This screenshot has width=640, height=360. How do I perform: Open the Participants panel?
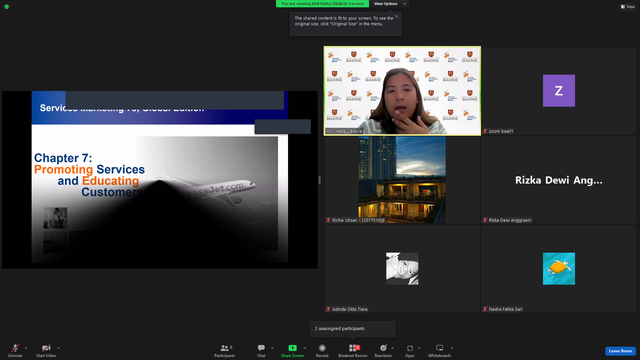[x=224, y=350]
